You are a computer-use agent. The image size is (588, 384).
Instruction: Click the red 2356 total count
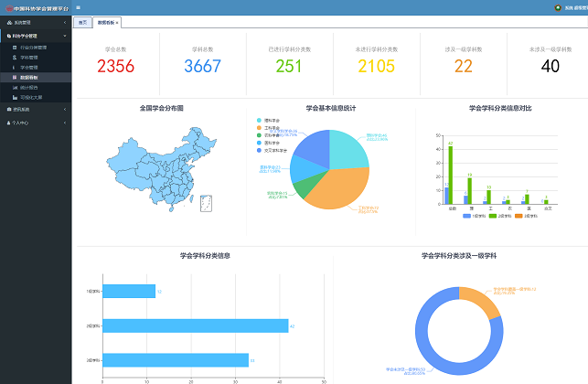[x=115, y=66]
